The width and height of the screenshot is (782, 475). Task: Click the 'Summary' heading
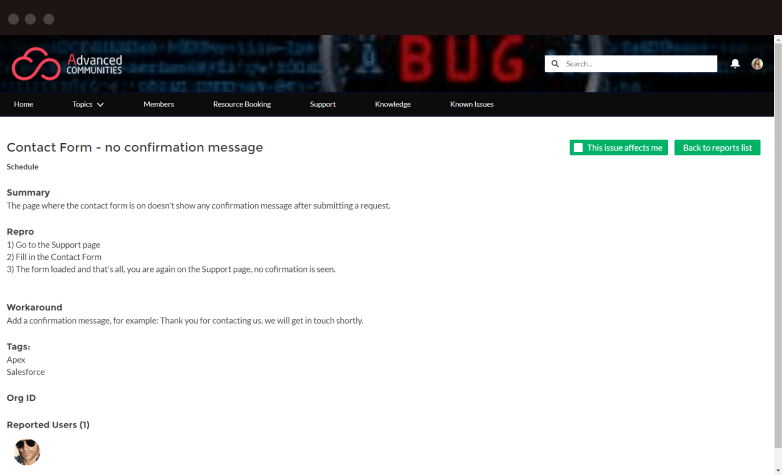(28, 193)
